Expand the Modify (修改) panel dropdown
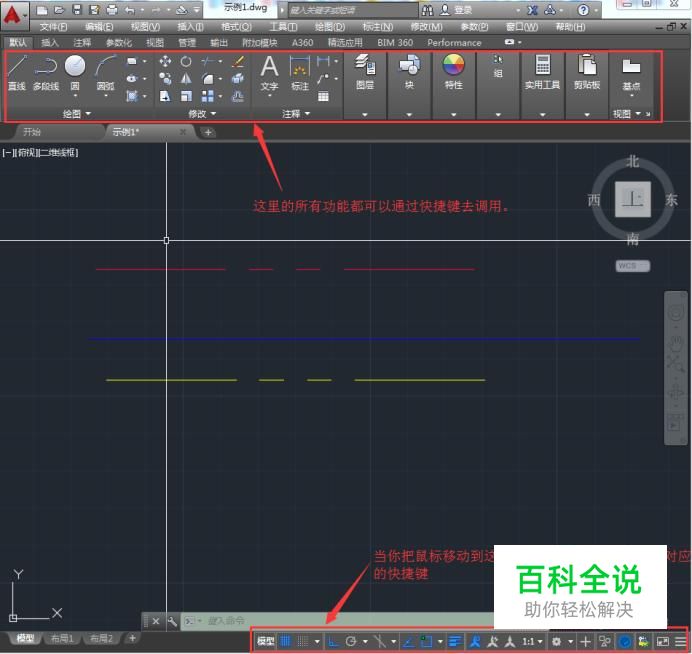Image resolution: width=692 pixels, height=654 pixels. coord(203,114)
